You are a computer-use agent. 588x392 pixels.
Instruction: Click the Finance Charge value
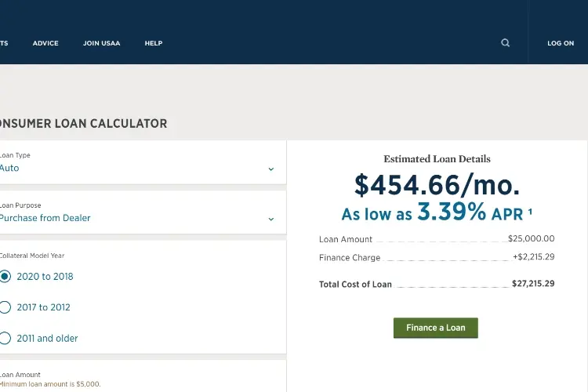(534, 257)
